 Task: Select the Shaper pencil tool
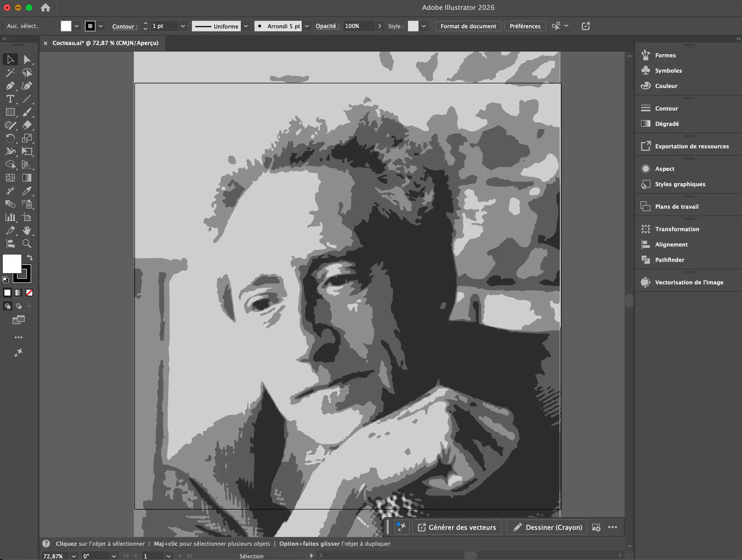[10, 125]
